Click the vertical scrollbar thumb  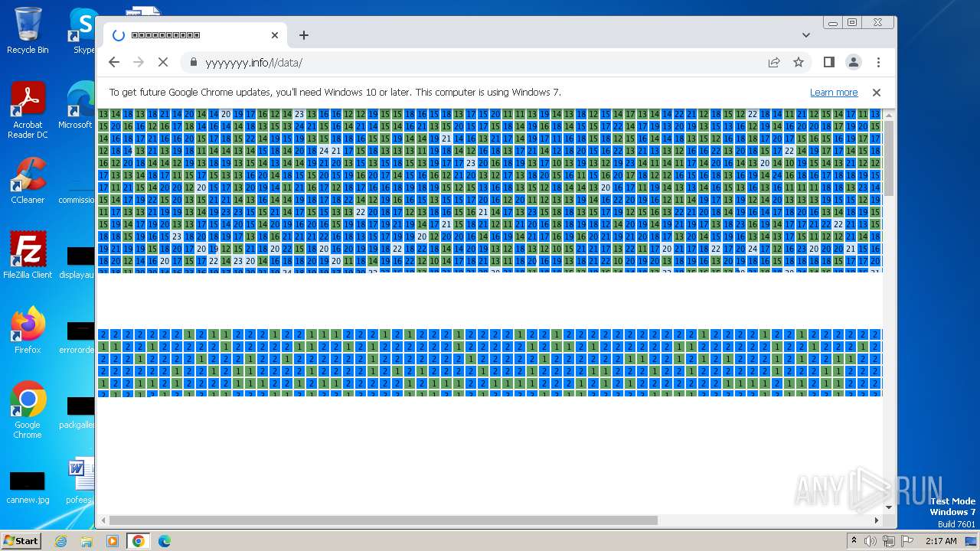point(888,158)
